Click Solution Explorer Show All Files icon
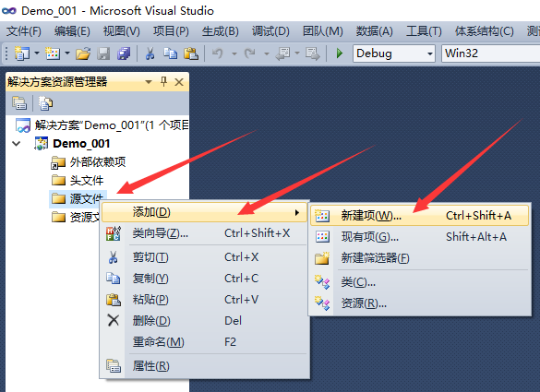The image size is (540, 392). [x=45, y=103]
